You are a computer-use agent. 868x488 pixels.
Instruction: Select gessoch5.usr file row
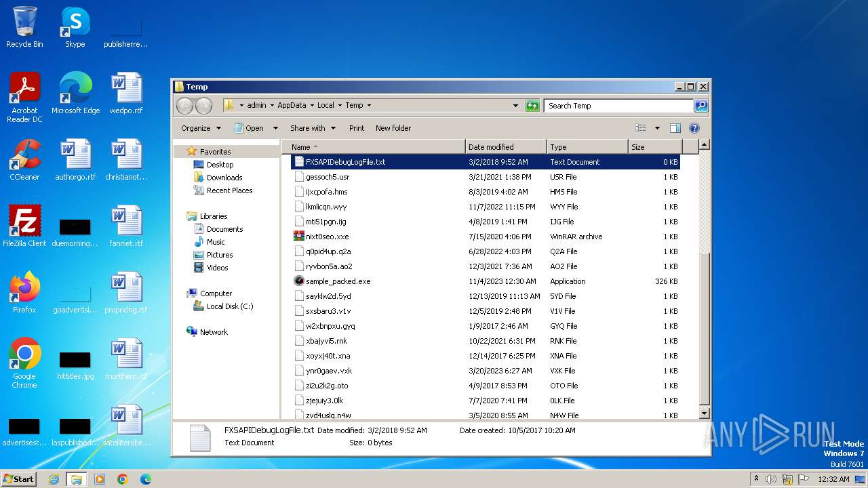point(486,177)
